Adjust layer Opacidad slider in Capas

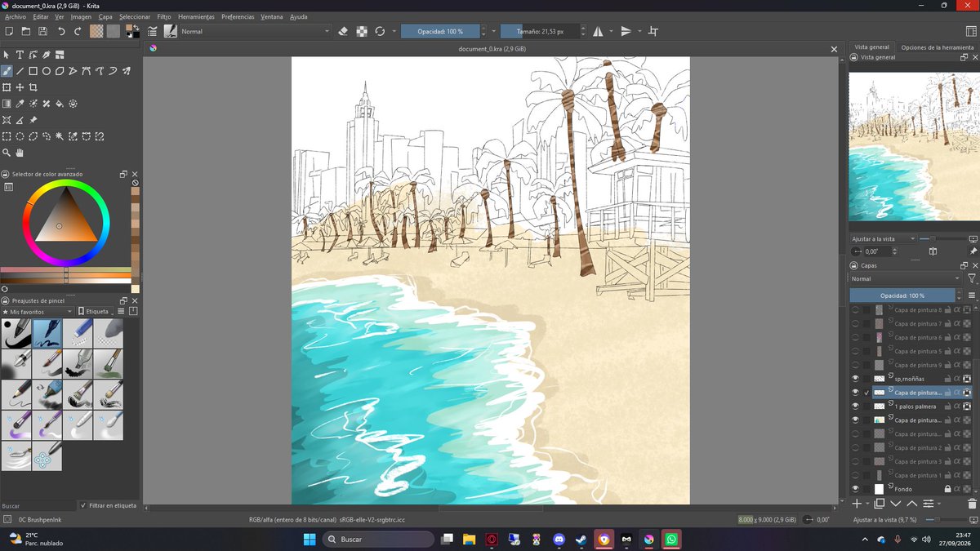click(x=902, y=295)
